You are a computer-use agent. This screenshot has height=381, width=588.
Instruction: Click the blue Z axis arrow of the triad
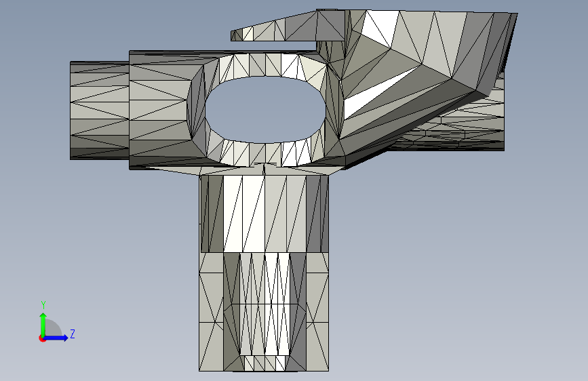(x=56, y=338)
